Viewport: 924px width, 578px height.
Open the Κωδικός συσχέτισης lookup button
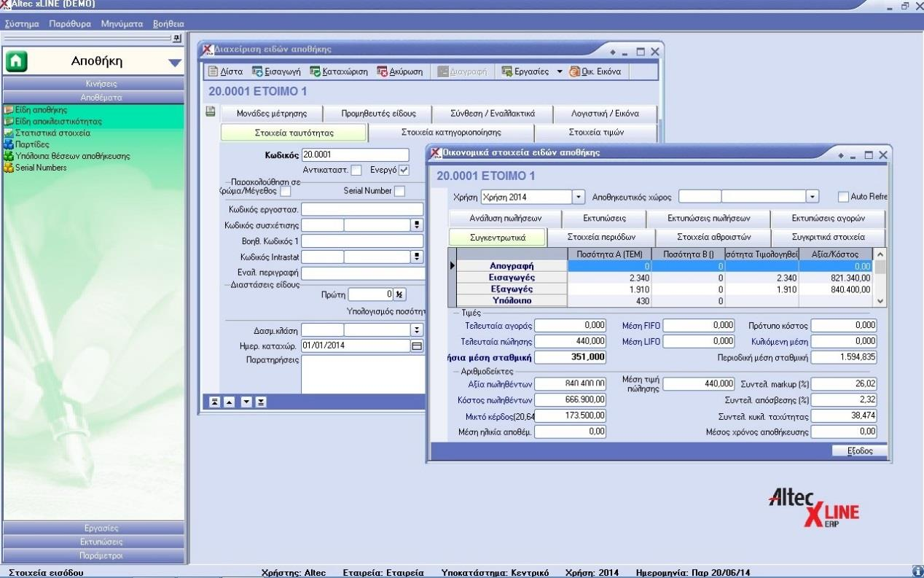[418, 225]
